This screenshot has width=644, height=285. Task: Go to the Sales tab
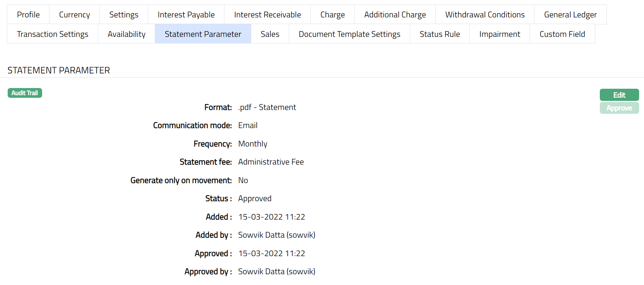click(x=270, y=34)
